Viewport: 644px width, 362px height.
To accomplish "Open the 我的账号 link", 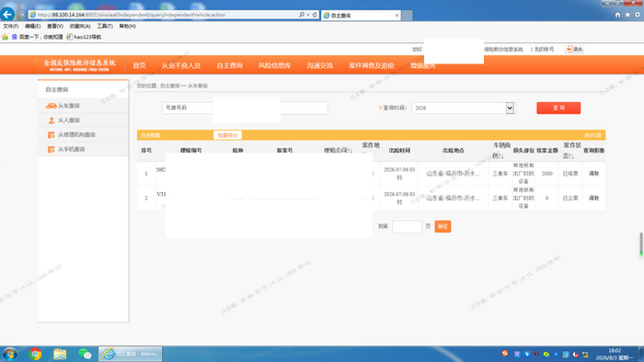I will tap(545, 50).
